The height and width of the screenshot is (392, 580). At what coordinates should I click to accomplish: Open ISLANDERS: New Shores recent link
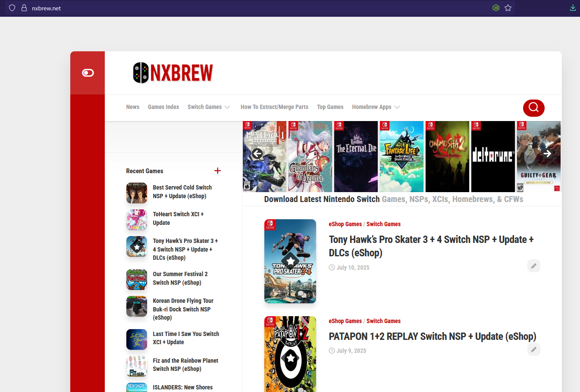point(183,387)
